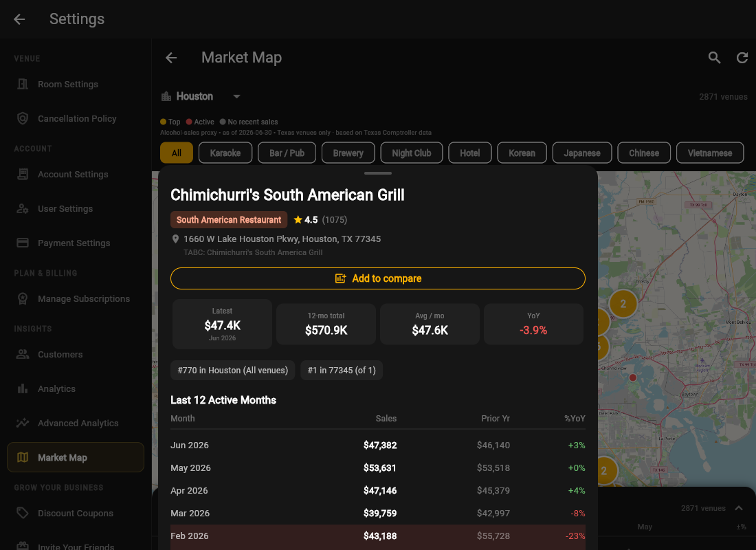Click the 2871 venues count at top
The height and width of the screenshot is (550, 756).
coord(723,96)
